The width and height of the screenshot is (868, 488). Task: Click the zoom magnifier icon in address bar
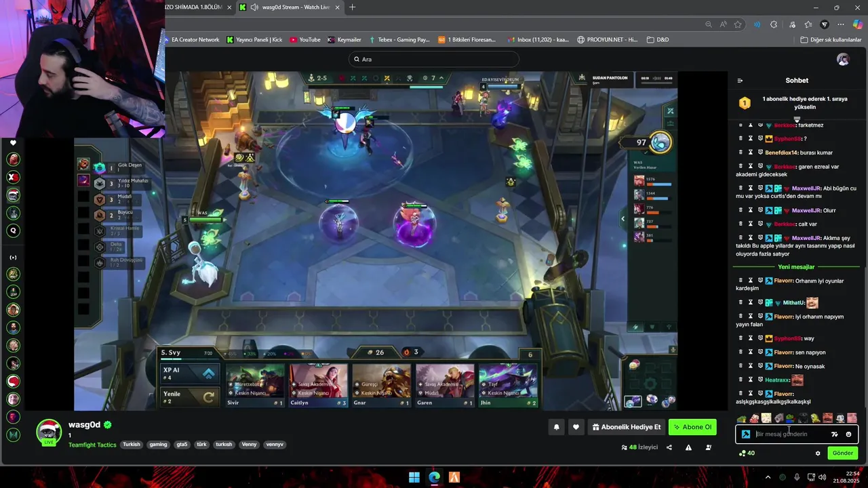[709, 24]
